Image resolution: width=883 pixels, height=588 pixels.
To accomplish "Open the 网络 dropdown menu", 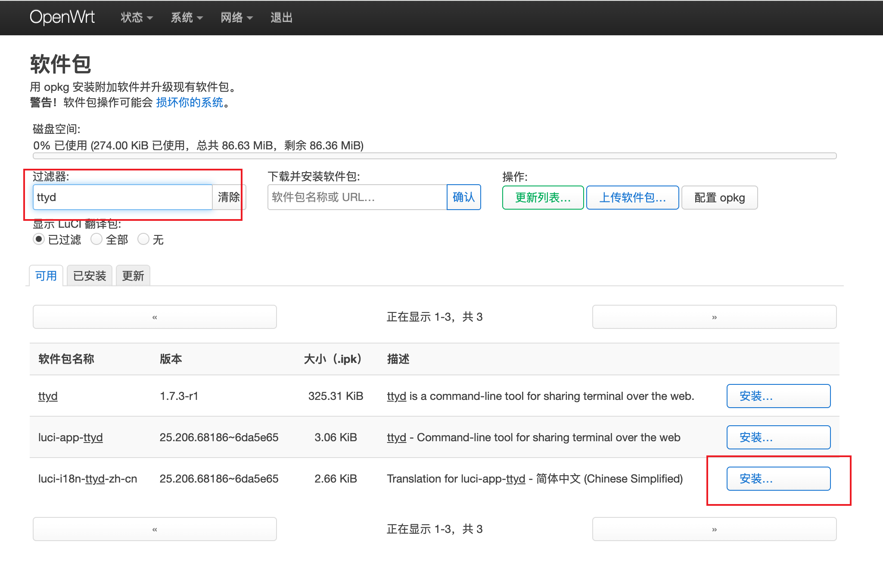I will click(x=236, y=18).
